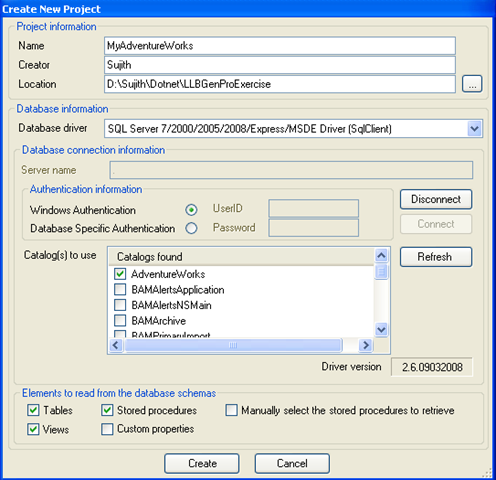Screen dimensions: 496x480
Task: Click the catalog horizontal scrollbar thumb
Action: [233, 345]
